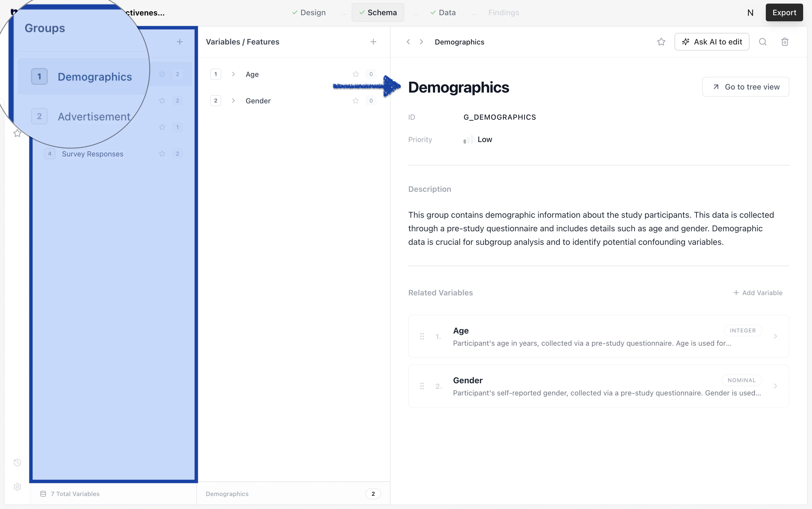Click Go to tree view button
The image size is (812, 509).
click(745, 87)
